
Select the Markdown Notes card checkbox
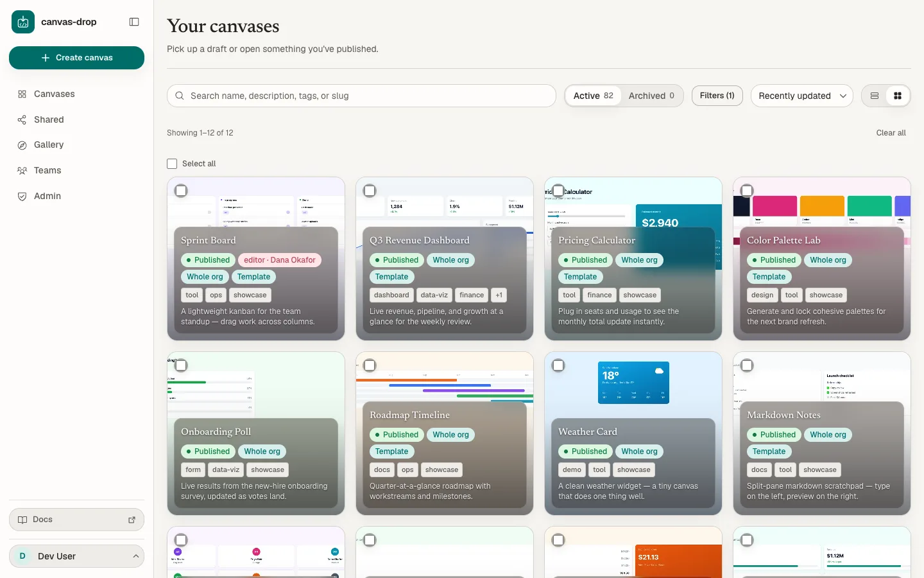(747, 365)
